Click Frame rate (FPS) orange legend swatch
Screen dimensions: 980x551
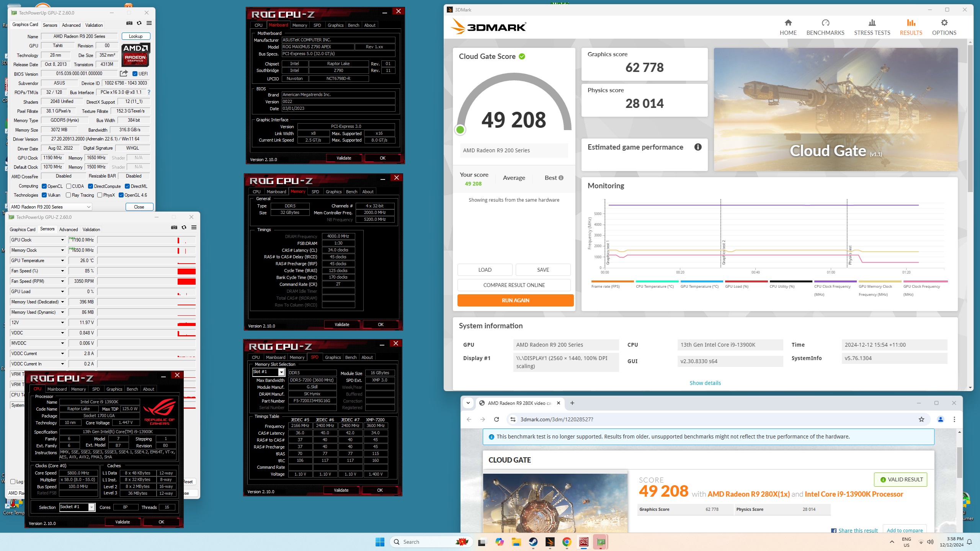[x=612, y=281]
